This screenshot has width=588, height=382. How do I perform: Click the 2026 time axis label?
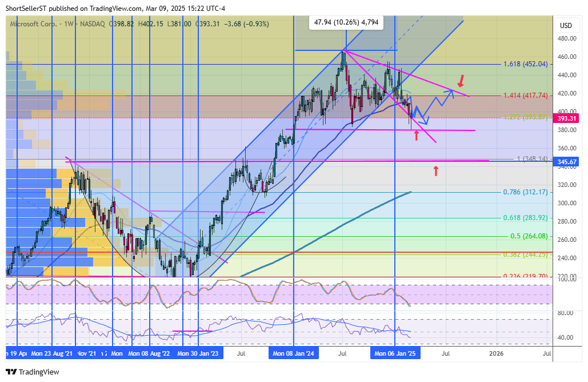point(497,353)
